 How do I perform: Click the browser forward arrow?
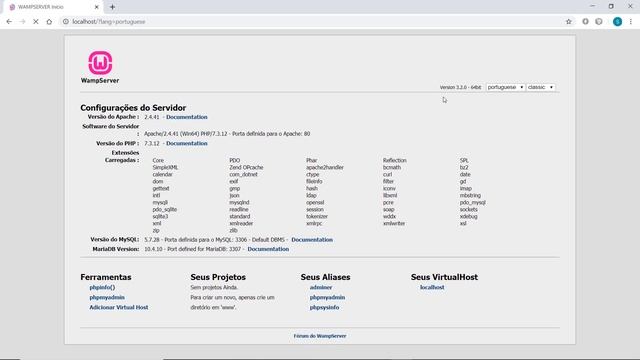(22, 22)
